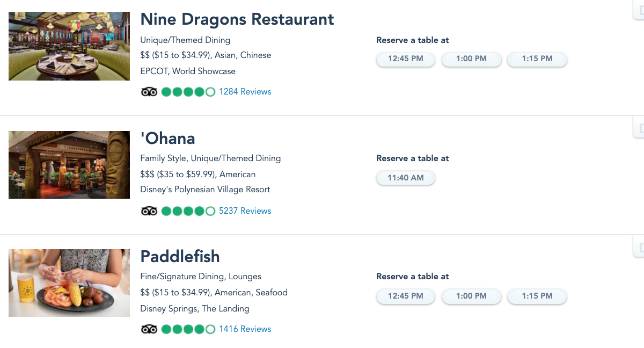
Task: Click Nine Dragons green rating bubbles
Action: tap(188, 92)
